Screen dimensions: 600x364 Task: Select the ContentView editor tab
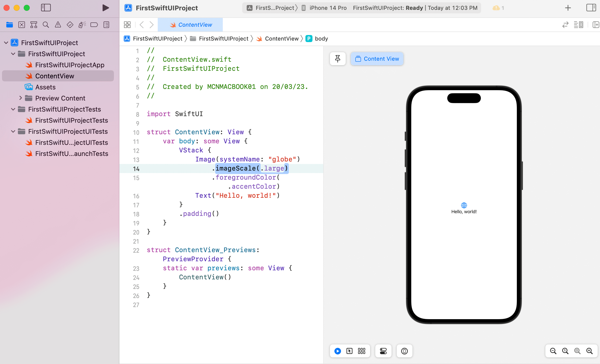[x=191, y=25]
